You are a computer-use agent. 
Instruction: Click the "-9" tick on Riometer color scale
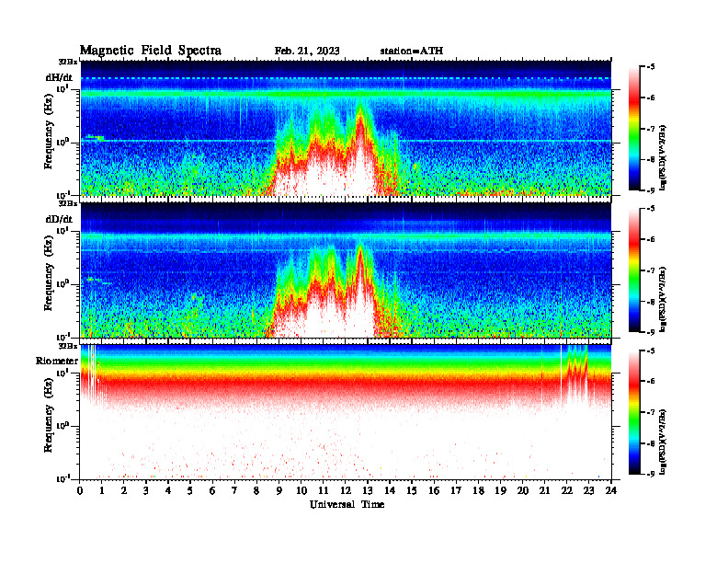[651, 474]
